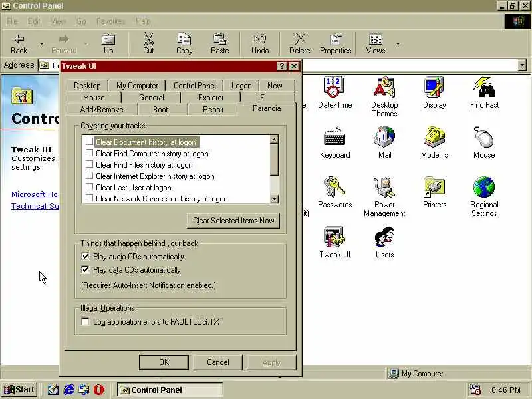This screenshot has width=532, height=399.
Task: Click the Properties toolbar button
Action: (x=336, y=44)
